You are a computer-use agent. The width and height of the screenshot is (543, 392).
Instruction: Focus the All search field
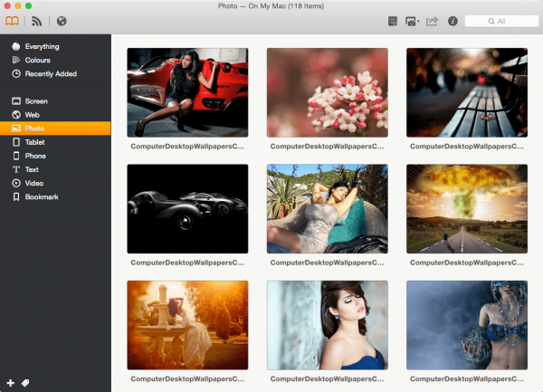click(501, 21)
